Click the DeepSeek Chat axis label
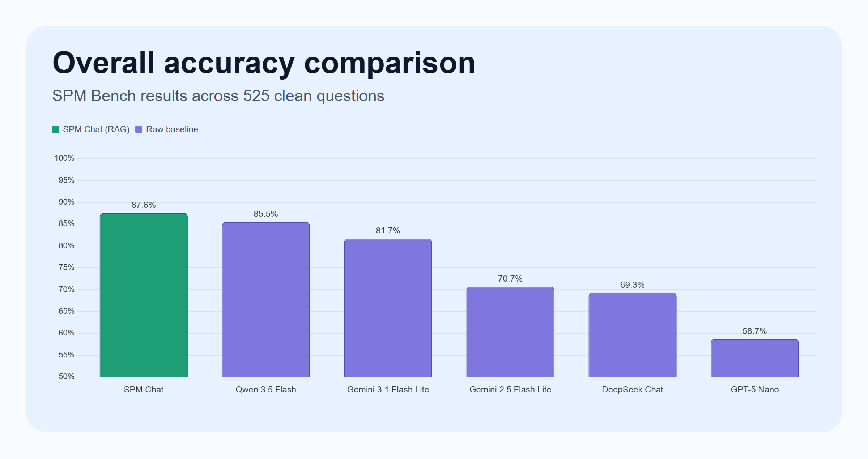This screenshot has width=868, height=459. tap(633, 390)
